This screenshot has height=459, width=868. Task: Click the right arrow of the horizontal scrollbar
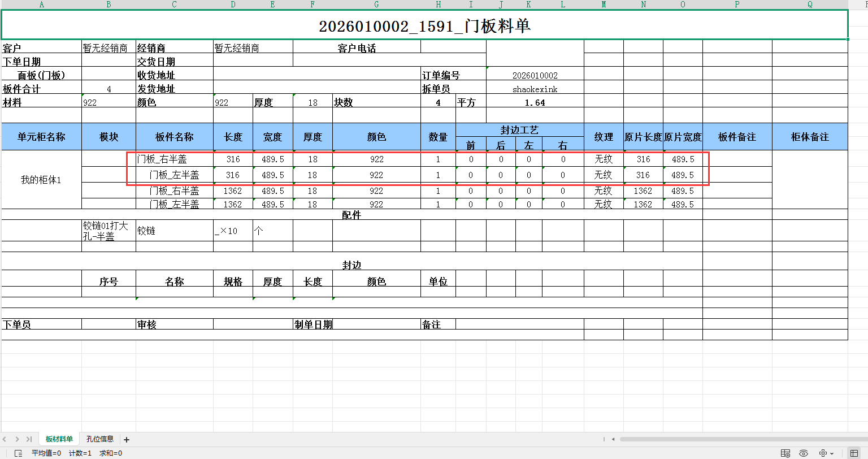pyautogui.click(x=865, y=439)
